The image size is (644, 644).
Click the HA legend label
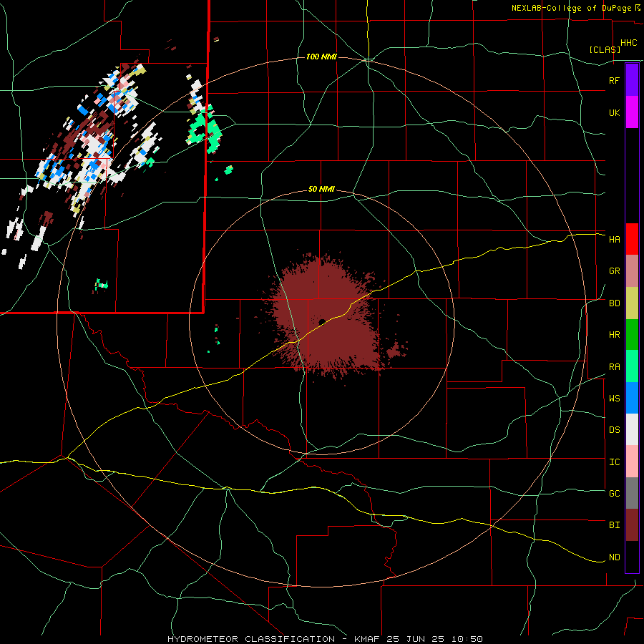(x=614, y=240)
